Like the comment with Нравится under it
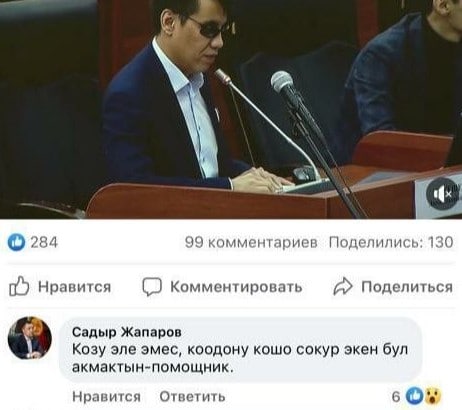 coord(106,397)
